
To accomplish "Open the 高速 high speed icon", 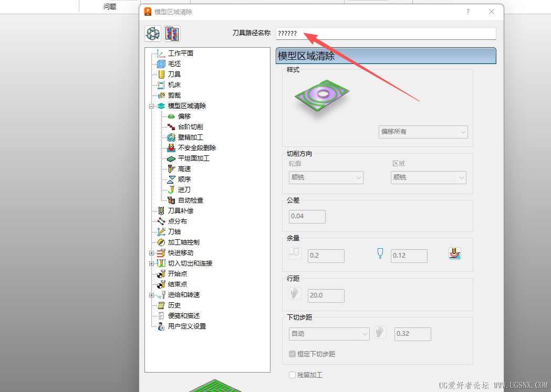I will (x=171, y=169).
